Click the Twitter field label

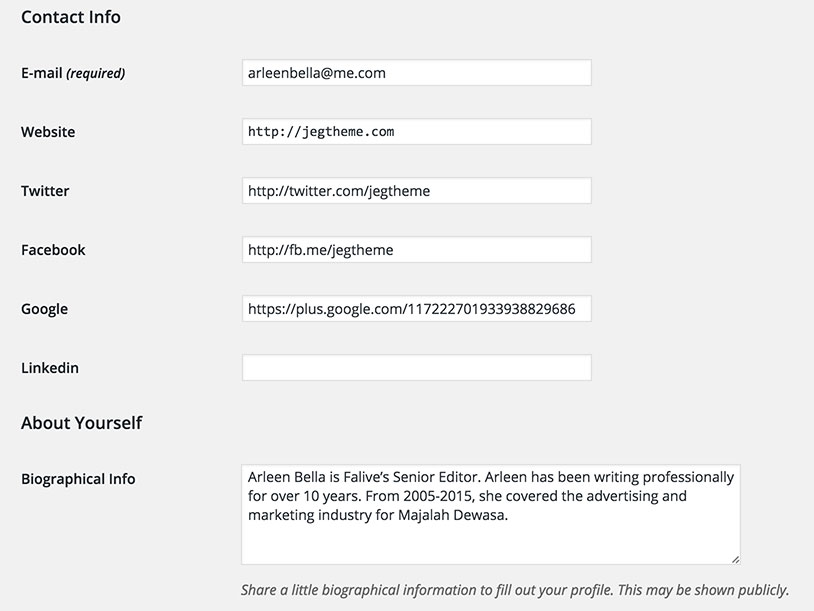pos(45,191)
